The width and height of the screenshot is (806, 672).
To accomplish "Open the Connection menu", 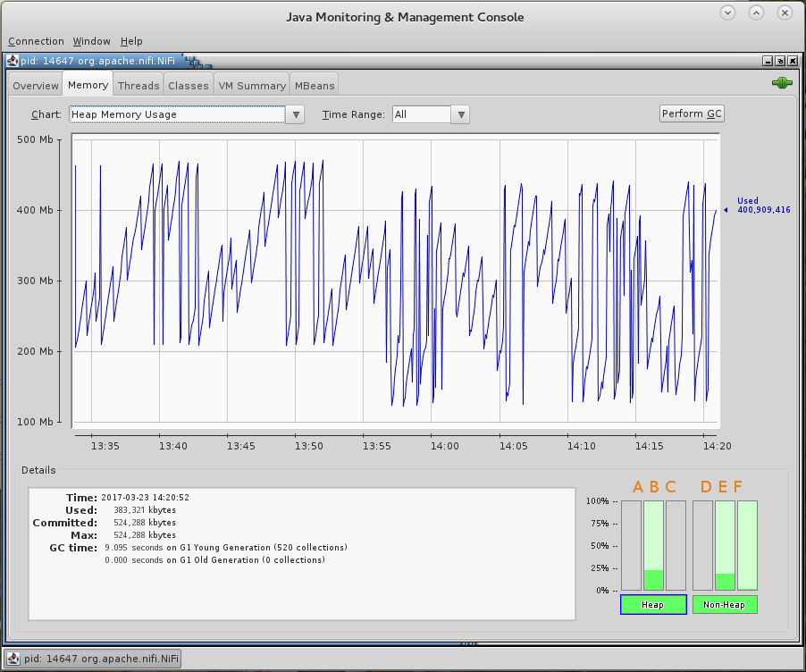I will point(36,41).
